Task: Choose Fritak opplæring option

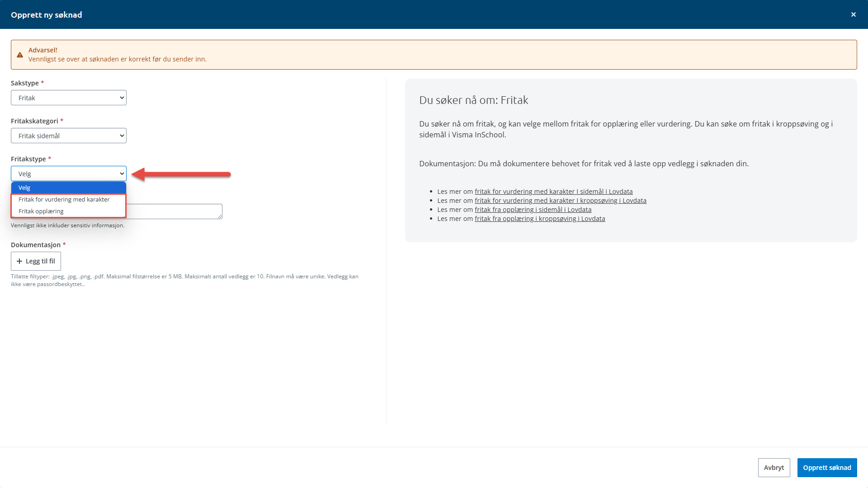Action: [41, 211]
